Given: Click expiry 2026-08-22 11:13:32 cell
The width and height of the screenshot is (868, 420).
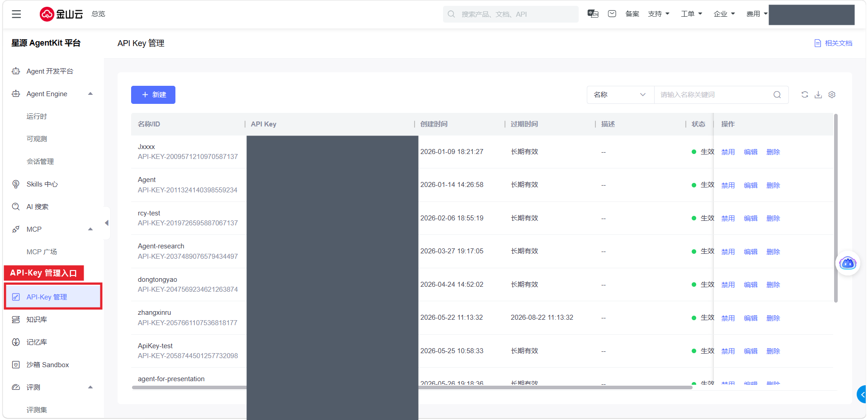Looking at the screenshot, I should click(542, 317).
